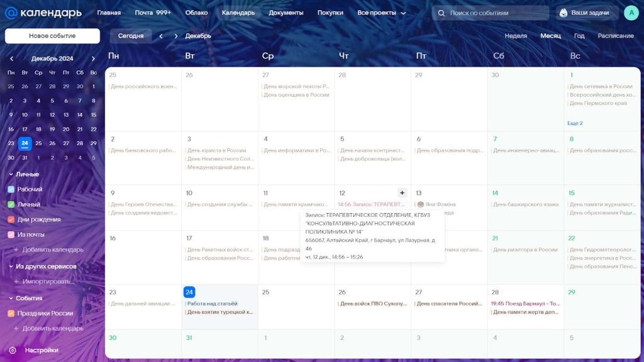Open the Главная menu item
The height and width of the screenshot is (362, 644).
[x=109, y=13]
